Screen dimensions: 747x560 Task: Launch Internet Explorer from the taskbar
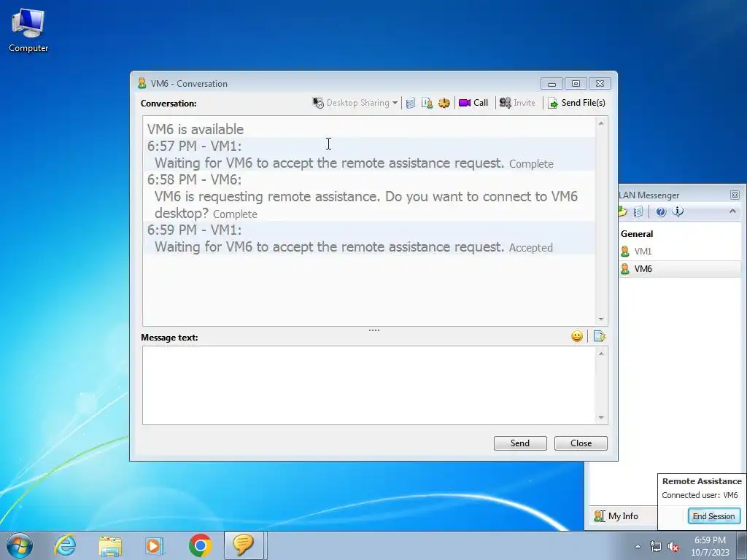pyautogui.click(x=65, y=545)
